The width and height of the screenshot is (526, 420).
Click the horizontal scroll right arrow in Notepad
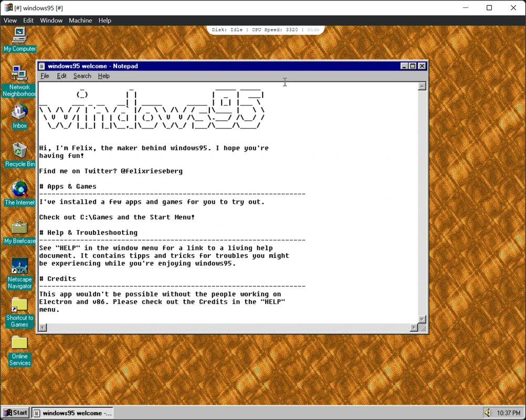click(x=414, y=328)
